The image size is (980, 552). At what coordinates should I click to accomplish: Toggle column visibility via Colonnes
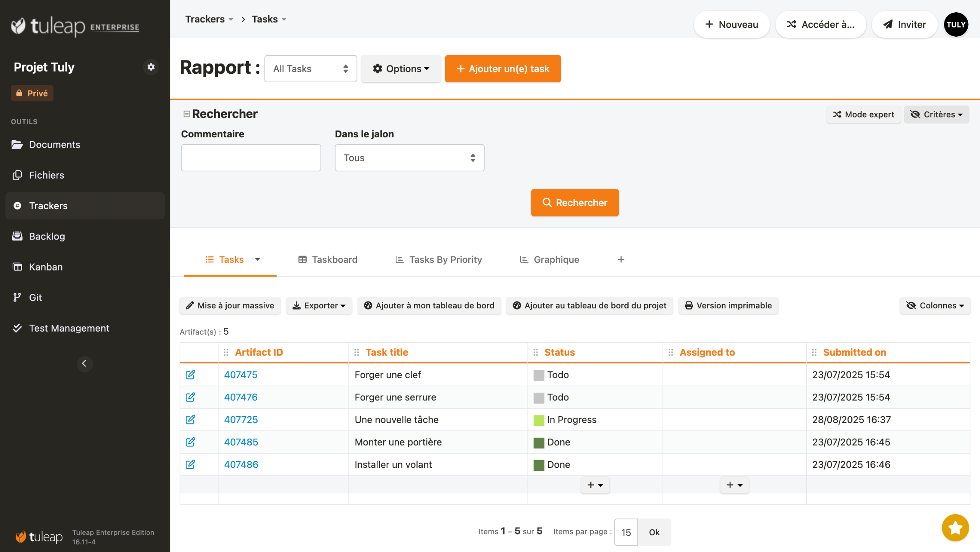(934, 305)
